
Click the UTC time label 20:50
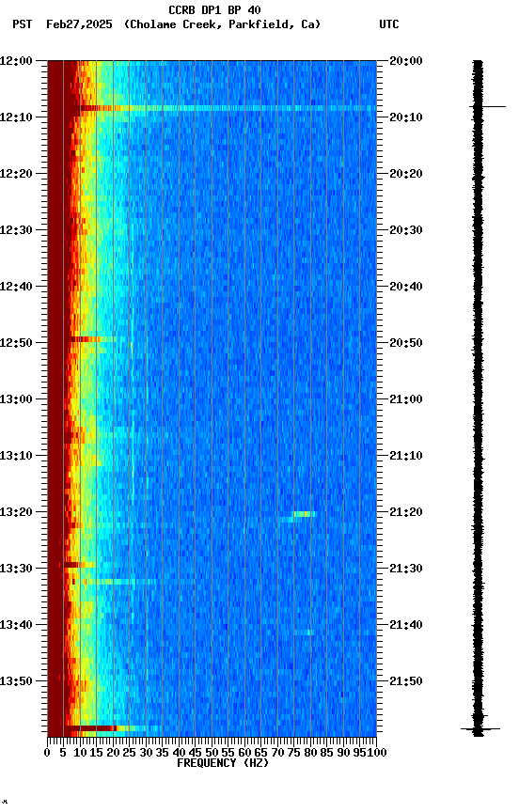click(x=405, y=343)
